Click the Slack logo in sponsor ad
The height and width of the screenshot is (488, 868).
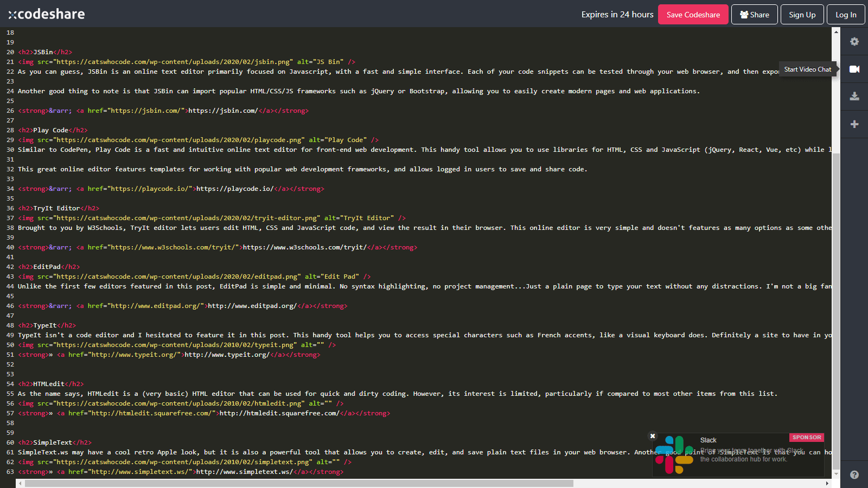point(674,455)
